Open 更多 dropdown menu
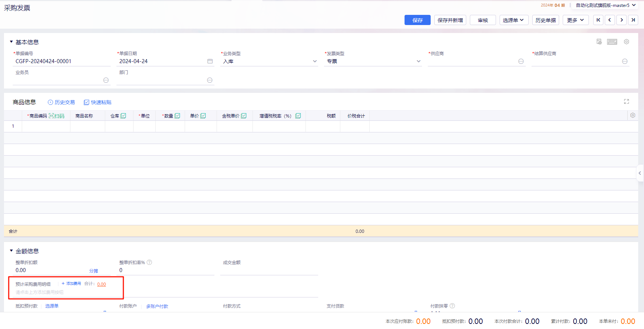This screenshot has width=644, height=329. click(575, 20)
